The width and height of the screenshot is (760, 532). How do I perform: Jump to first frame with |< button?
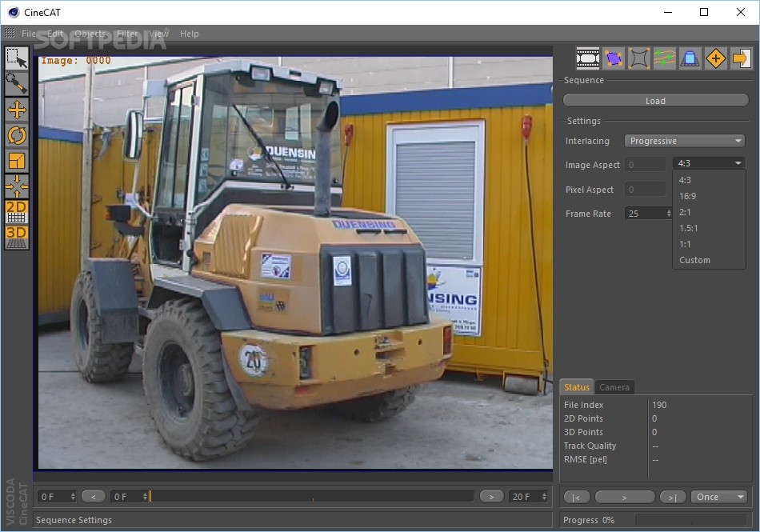pos(576,497)
